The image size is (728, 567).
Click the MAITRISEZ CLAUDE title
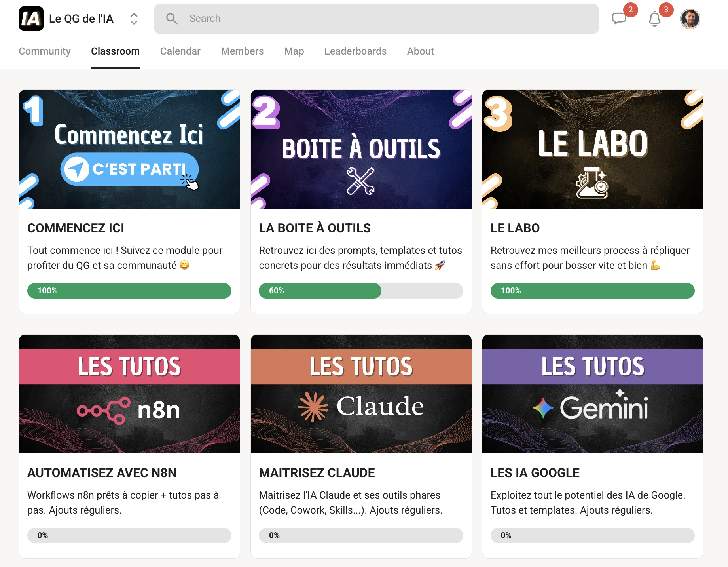pyautogui.click(x=317, y=473)
